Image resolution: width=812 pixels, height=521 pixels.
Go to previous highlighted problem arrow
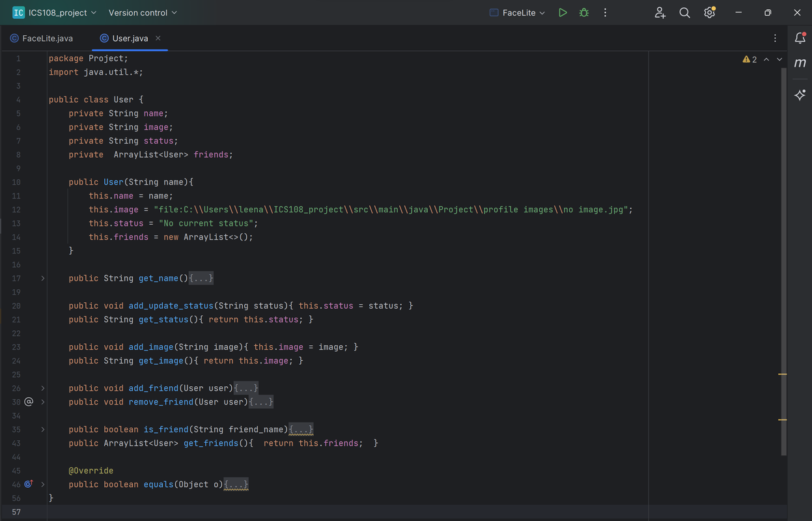click(766, 59)
